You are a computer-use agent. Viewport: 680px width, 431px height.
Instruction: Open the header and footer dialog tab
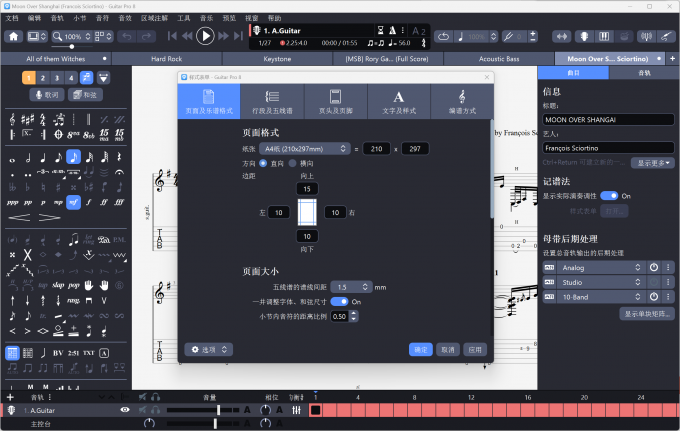[336, 101]
